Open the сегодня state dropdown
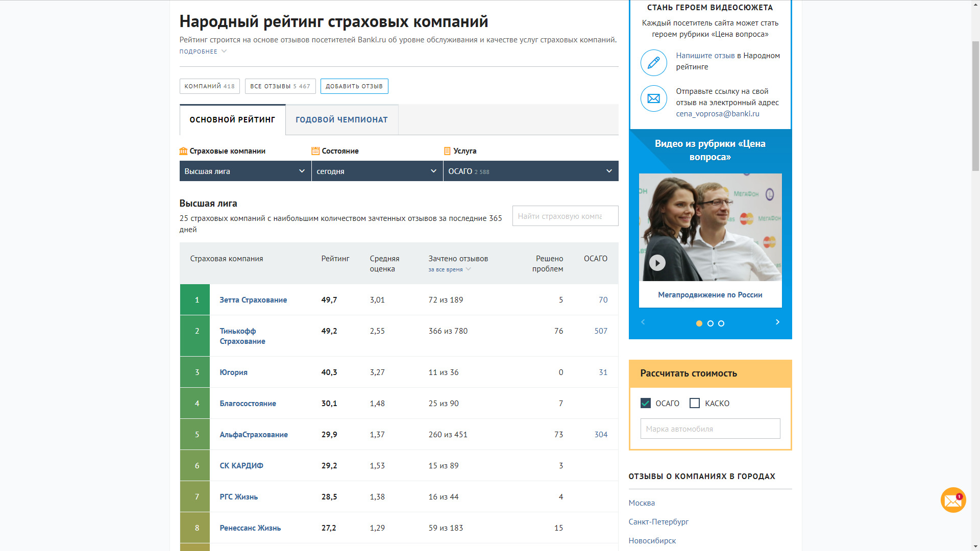980x551 pixels. (x=377, y=171)
